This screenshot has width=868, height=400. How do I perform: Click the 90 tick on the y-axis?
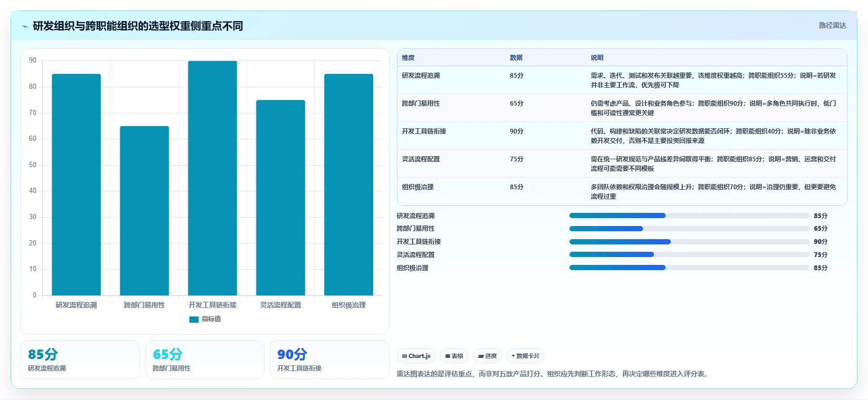(x=33, y=60)
